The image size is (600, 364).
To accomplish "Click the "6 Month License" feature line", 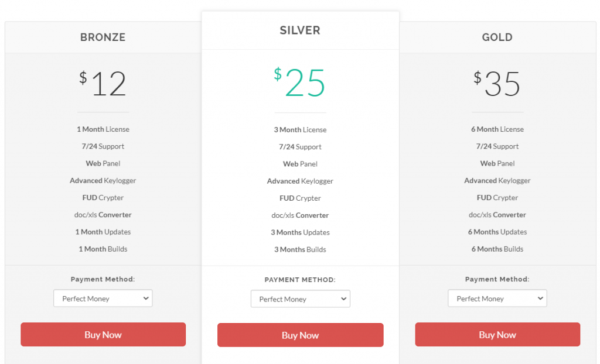I will [497, 129].
